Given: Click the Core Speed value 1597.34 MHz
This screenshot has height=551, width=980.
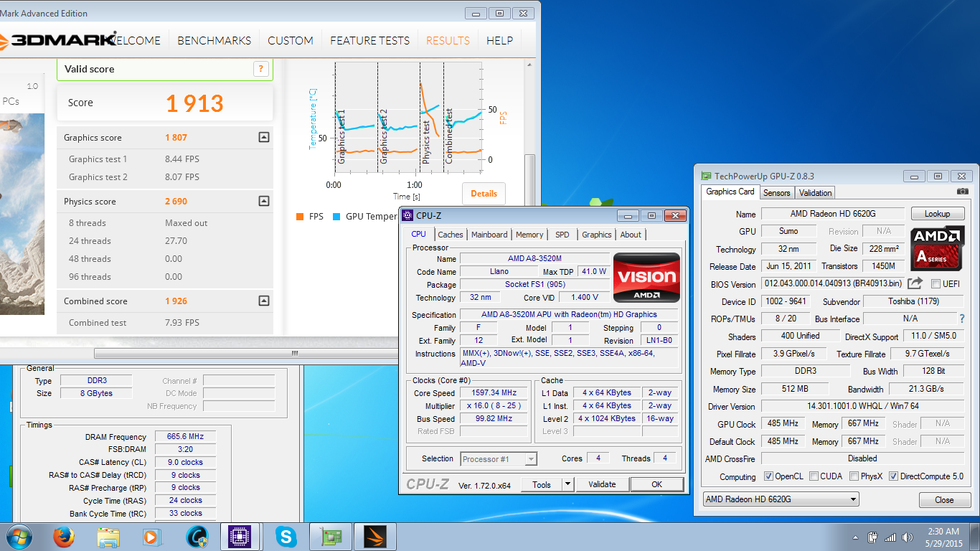Looking at the screenshot, I should point(495,393).
